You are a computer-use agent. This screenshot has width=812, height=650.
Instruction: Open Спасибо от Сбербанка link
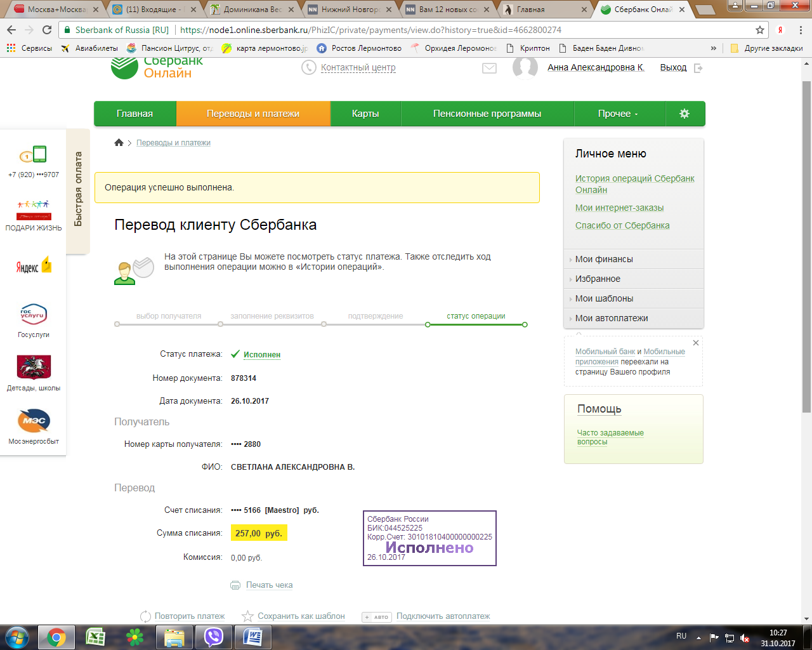[x=622, y=225]
